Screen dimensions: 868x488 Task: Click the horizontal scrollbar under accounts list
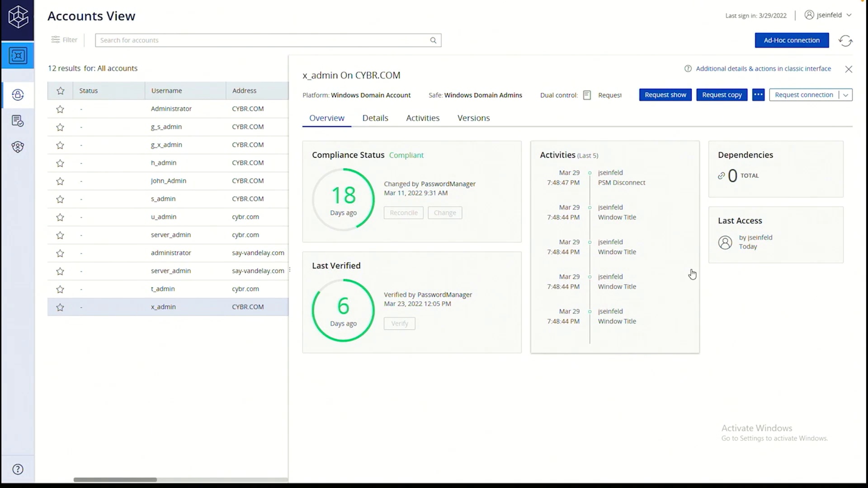point(115,479)
